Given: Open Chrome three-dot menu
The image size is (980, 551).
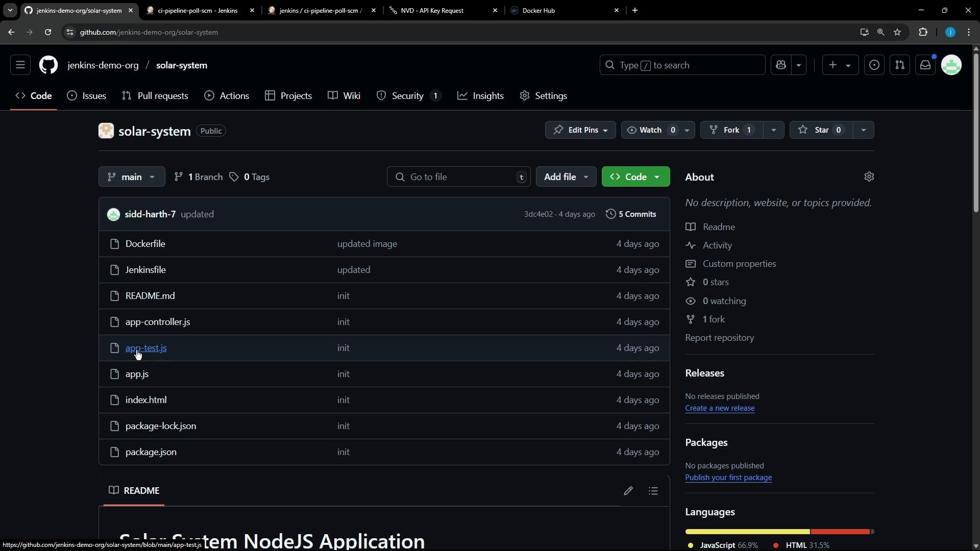Looking at the screenshot, I should click(x=969, y=32).
